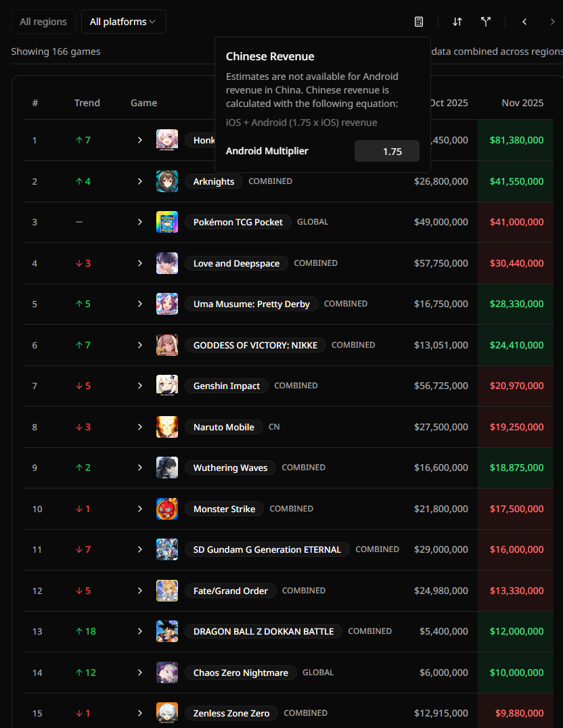
Task: Click the Uma Musume app icon
Action: tap(167, 304)
